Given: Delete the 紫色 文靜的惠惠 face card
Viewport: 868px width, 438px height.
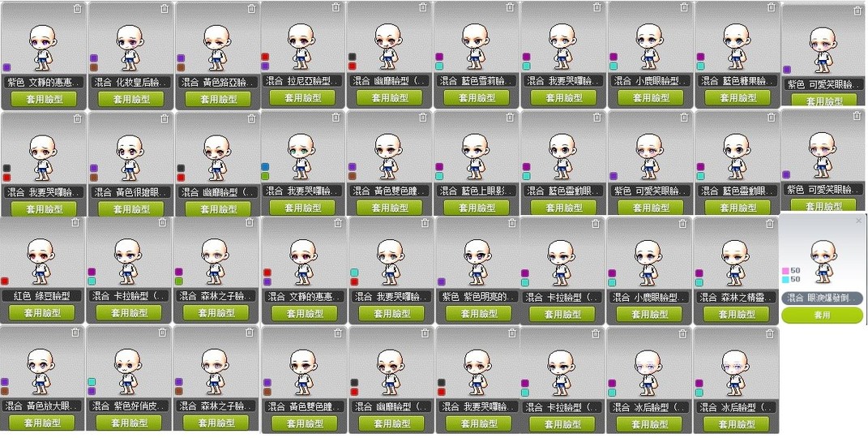Looking at the screenshot, I should (78, 8).
